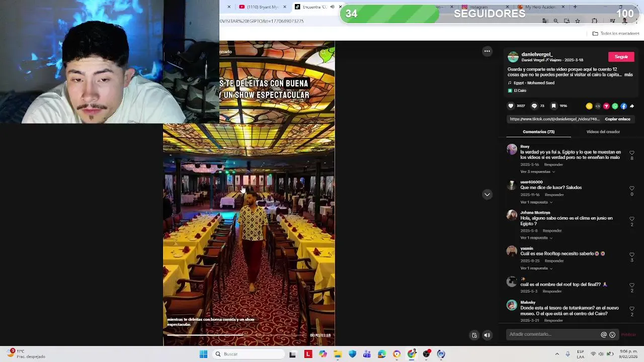Open more share options arrow
The image size is (644, 362).
[x=632, y=106]
